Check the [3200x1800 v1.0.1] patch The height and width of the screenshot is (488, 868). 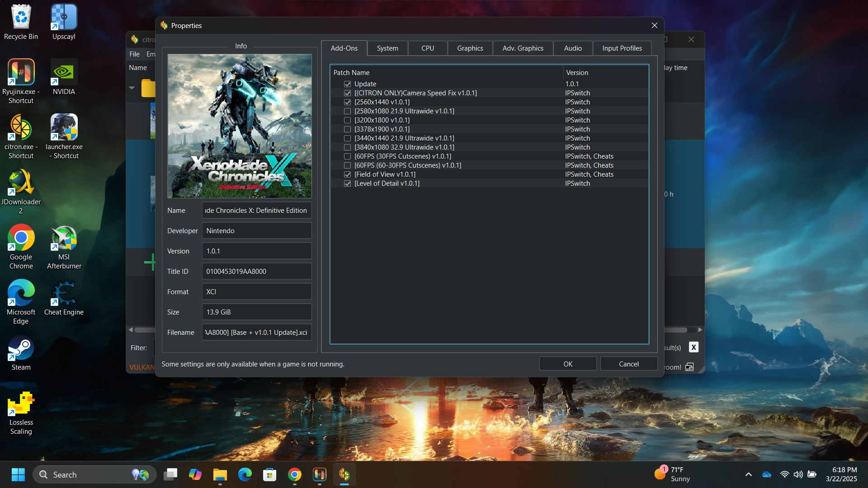(x=347, y=120)
